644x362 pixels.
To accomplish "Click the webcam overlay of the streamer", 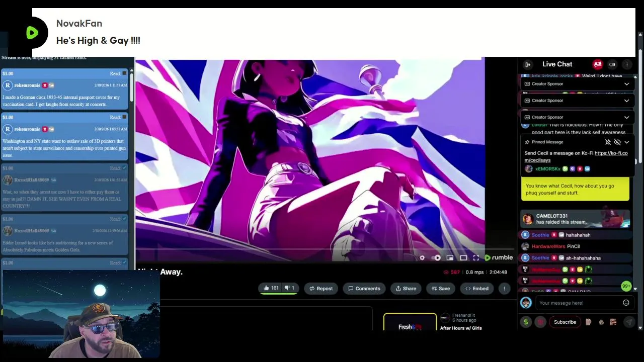I will point(80,315).
